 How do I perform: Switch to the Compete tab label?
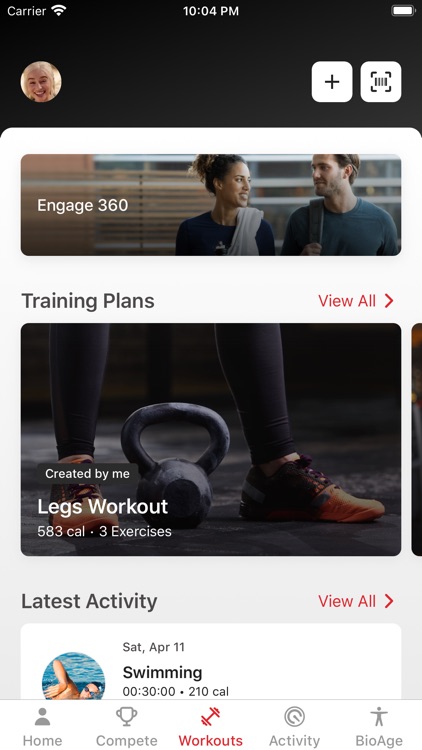(x=127, y=740)
